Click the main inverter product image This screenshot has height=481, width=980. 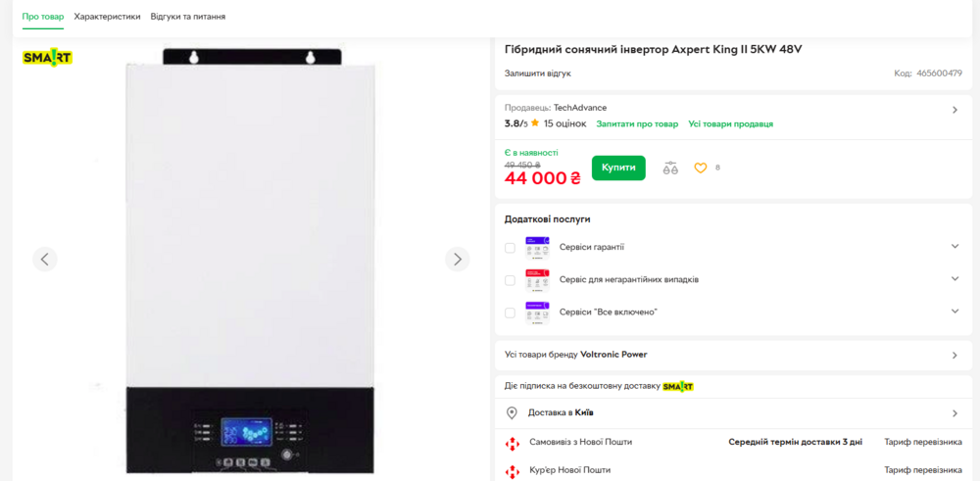pyautogui.click(x=251, y=261)
